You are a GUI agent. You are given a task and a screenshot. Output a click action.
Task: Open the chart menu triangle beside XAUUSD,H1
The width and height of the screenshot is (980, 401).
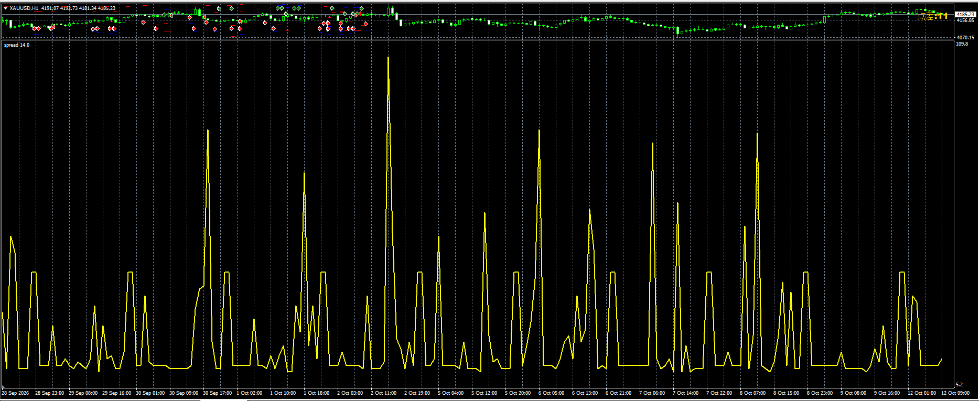click(6, 8)
